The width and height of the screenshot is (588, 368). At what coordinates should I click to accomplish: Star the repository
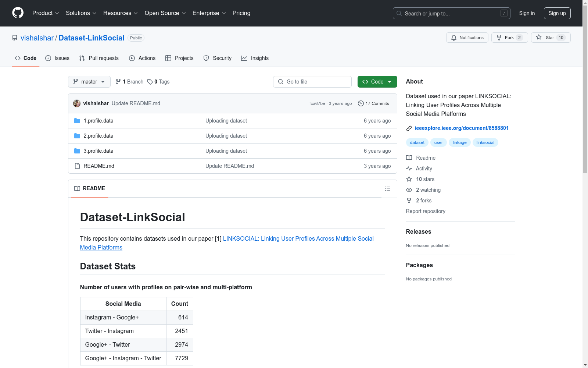[x=551, y=38]
